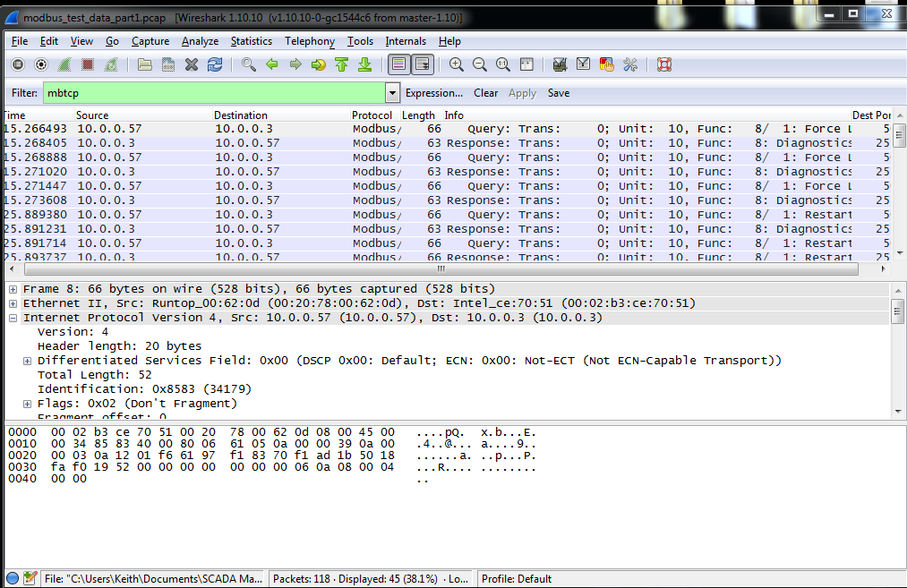The image size is (907, 588).
Task: Clear the display filter
Action: tap(486, 93)
